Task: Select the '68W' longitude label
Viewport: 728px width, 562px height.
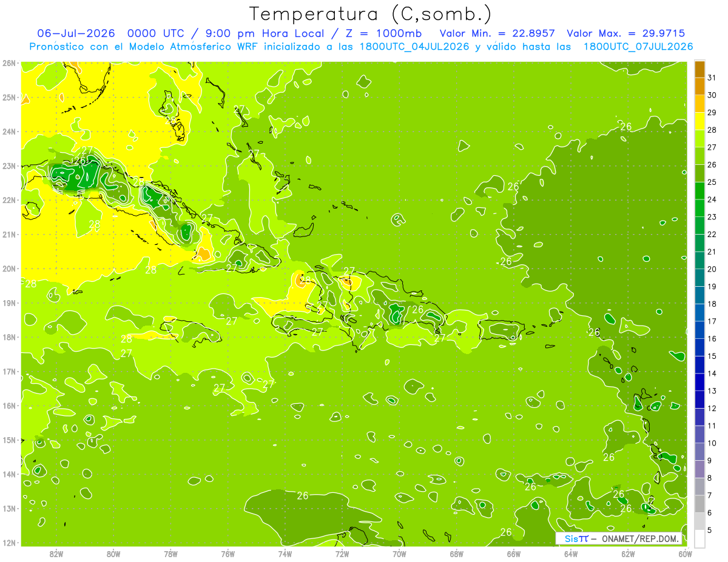Action: coord(456,554)
